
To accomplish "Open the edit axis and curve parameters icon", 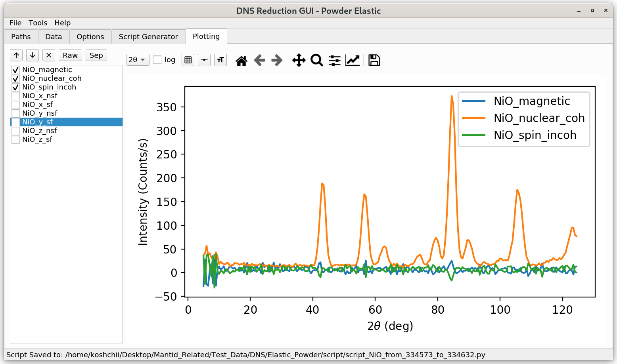I will (353, 61).
